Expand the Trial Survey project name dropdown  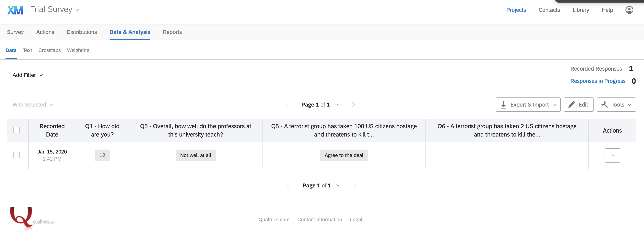55,10
